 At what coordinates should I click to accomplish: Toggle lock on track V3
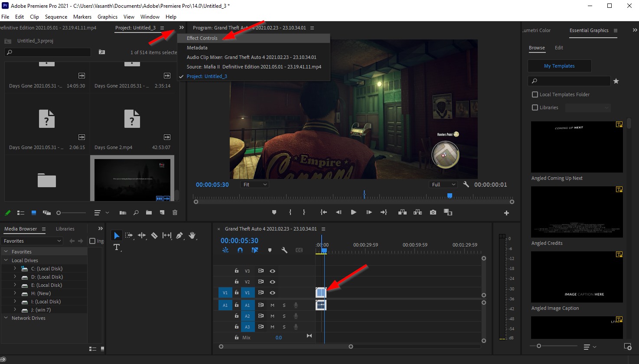click(x=236, y=271)
